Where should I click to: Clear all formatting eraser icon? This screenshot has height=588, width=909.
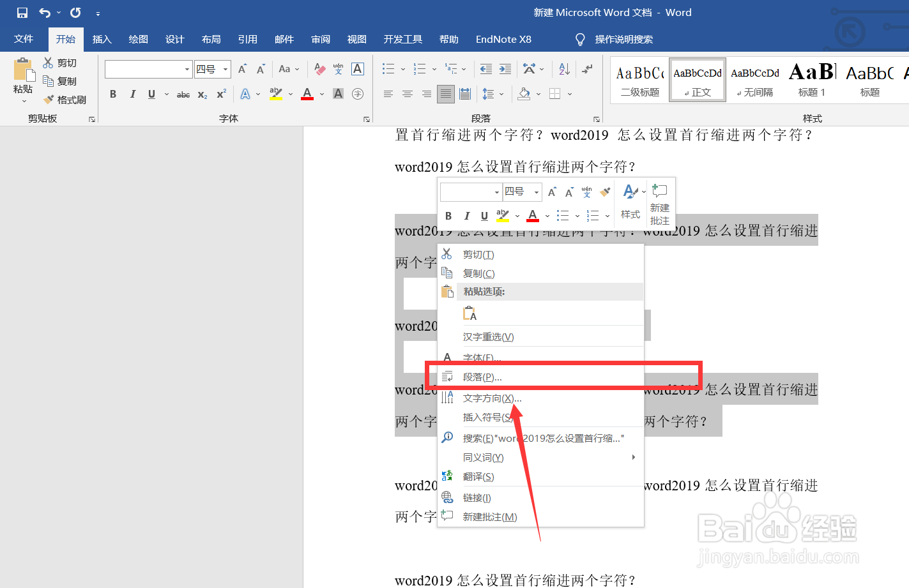pos(320,69)
